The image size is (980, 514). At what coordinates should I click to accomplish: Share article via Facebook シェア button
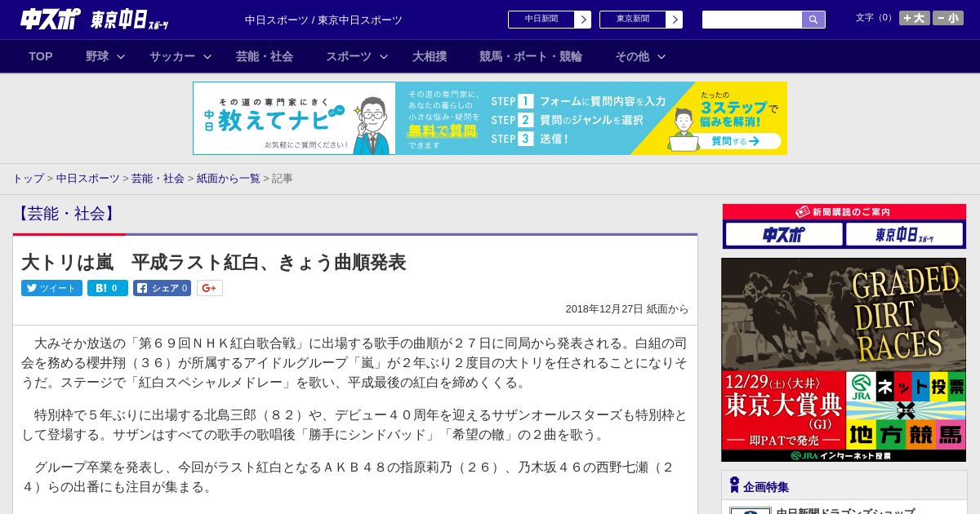click(x=163, y=288)
